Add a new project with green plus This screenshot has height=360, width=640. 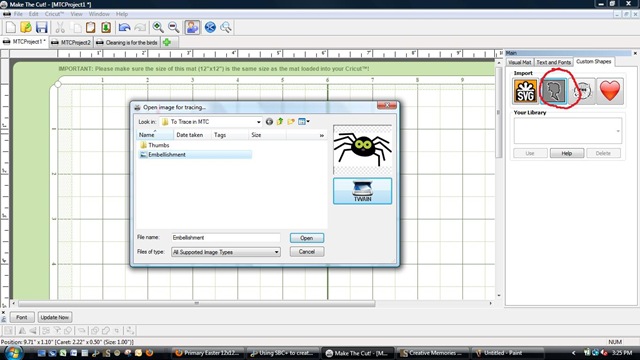[167, 42]
